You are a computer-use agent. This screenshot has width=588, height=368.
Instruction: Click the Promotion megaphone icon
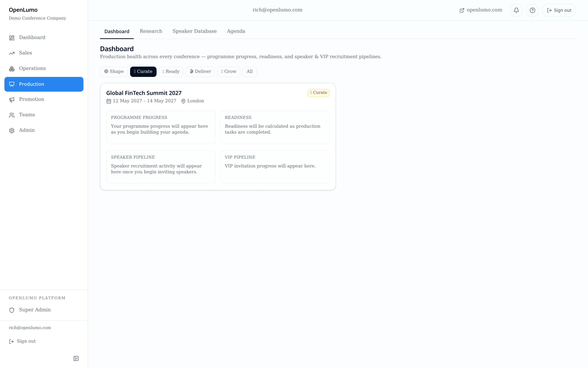tap(12, 100)
